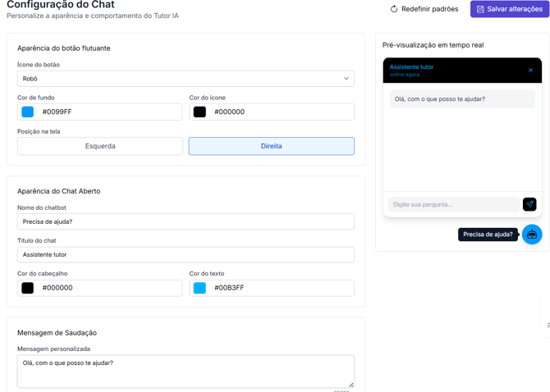
Task: Open the Cor do ícone black swatch
Action: 199,112
